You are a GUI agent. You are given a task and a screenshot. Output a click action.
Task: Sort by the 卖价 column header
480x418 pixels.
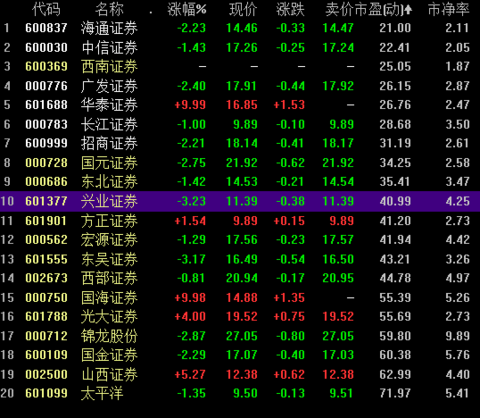click(339, 9)
